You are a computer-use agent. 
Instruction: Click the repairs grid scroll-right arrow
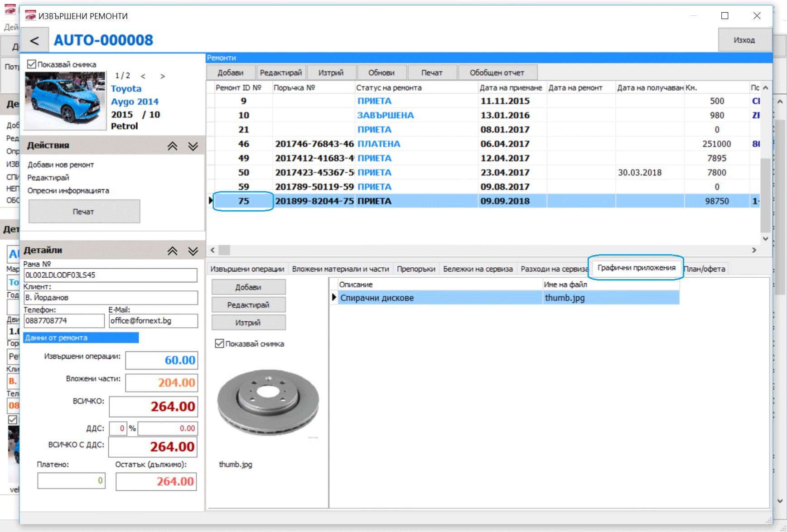coord(754,250)
